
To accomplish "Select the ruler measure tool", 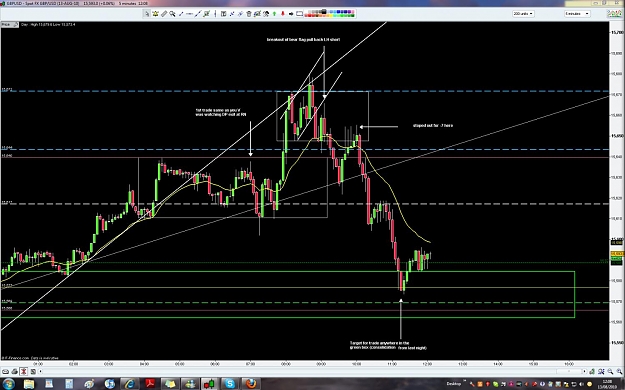I will tap(164, 14).
